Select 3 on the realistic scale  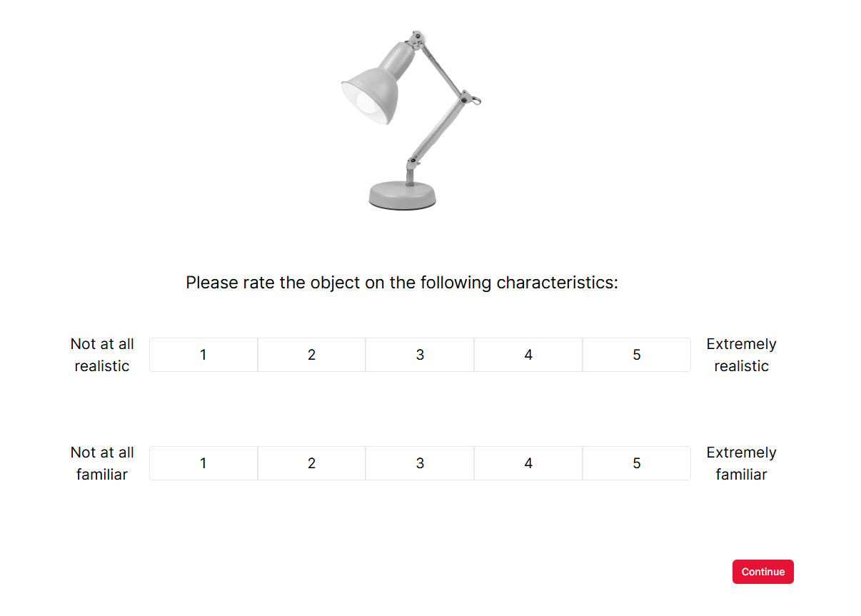pyautogui.click(x=420, y=355)
